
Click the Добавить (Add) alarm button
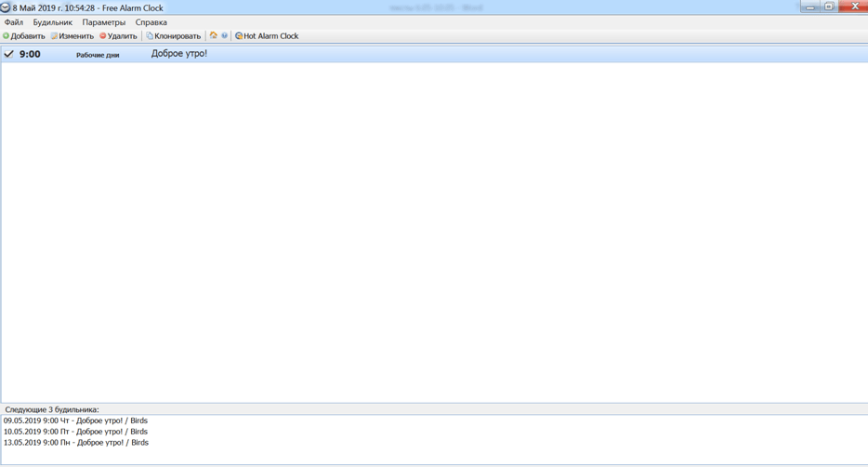(x=24, y=36)
